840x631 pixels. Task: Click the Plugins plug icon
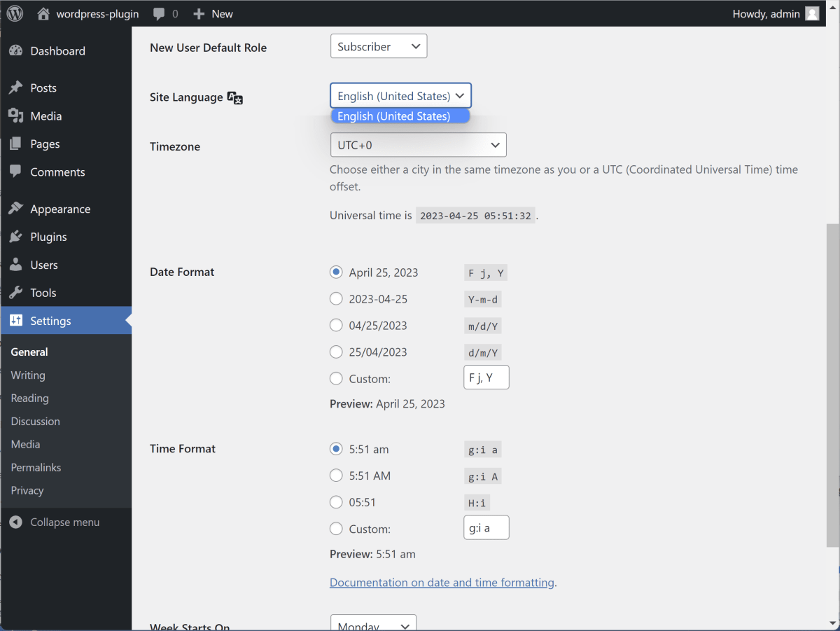(15, 237)
